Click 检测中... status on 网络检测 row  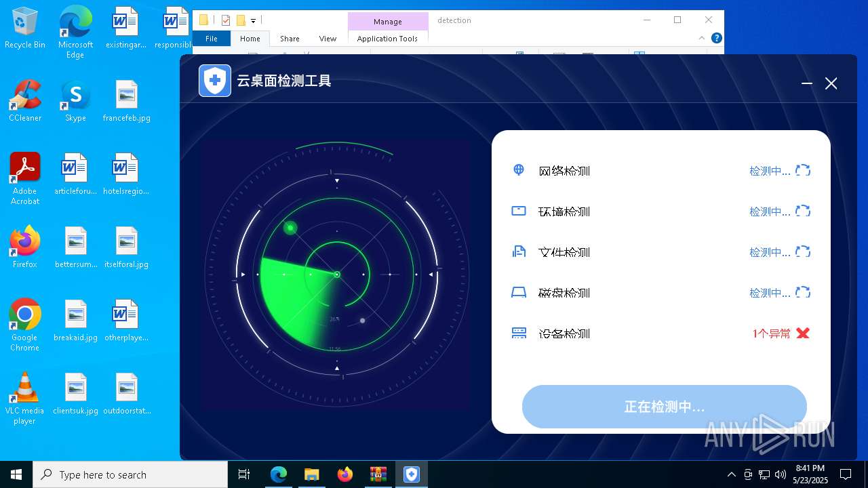(770, 171)
